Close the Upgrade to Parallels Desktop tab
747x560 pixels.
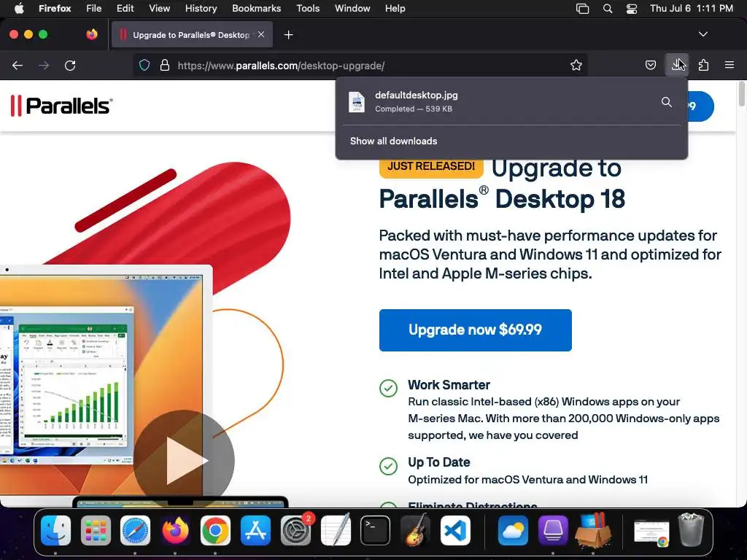(x=261, y=34)
